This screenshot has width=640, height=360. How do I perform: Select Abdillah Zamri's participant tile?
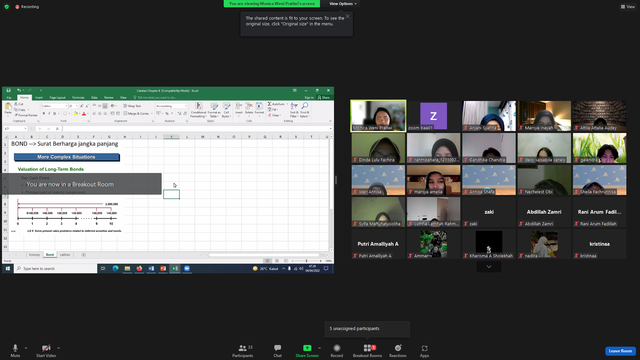click(x=544, y=212)
